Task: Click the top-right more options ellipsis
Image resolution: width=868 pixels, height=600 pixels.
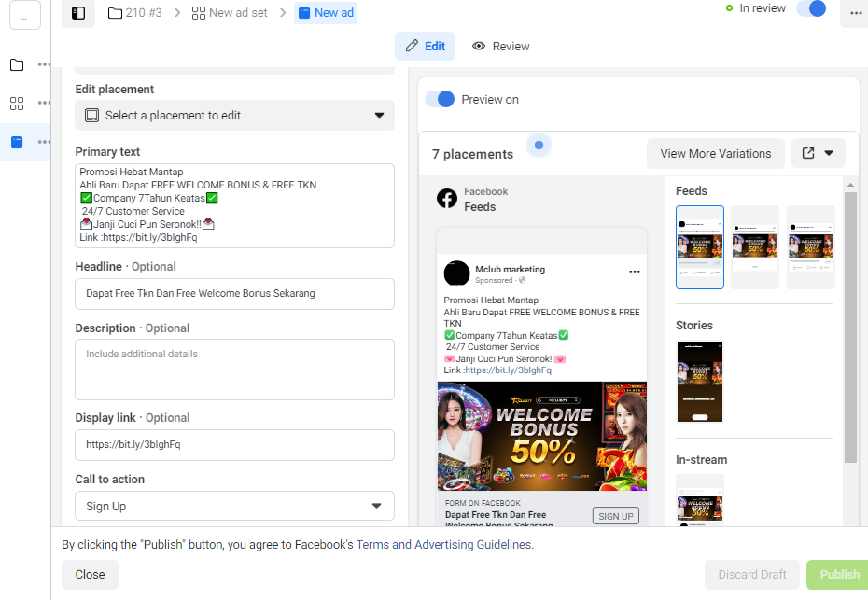Action: (856, 13)
